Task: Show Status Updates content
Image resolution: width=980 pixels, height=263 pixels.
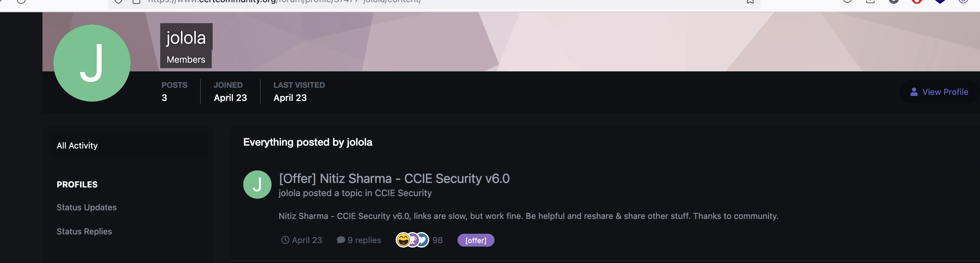Action: pos(86,207)
